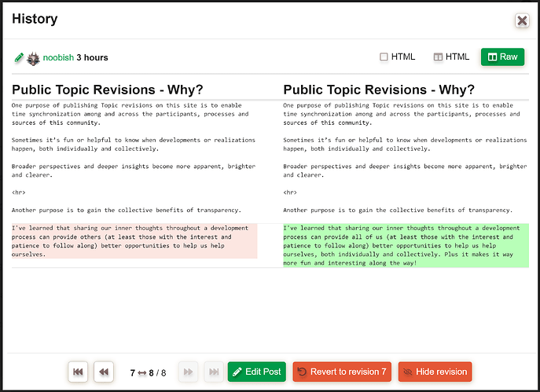This screenshot has width=540, height=392.
Task: Click the left 'Public Topic Revisions - Why?' title
Action: 108,90
